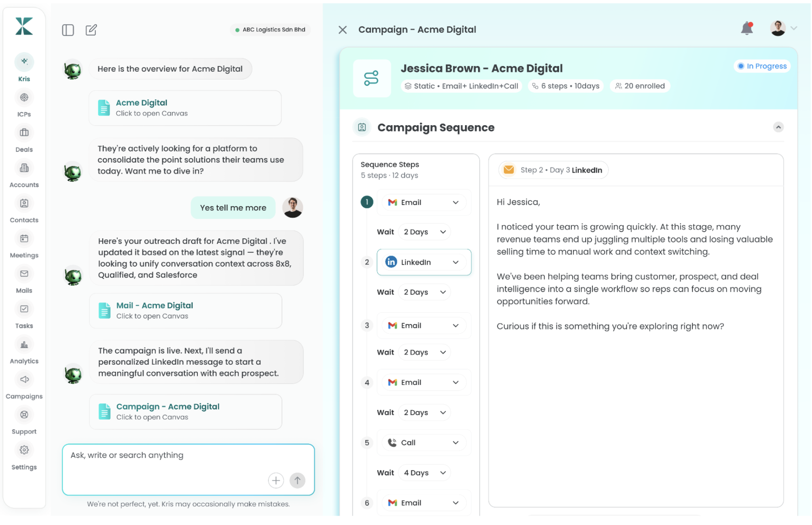The height and width of the screenshot is (525, 812).
Task: Change wait time after step 1
Action: coord(425,232)
